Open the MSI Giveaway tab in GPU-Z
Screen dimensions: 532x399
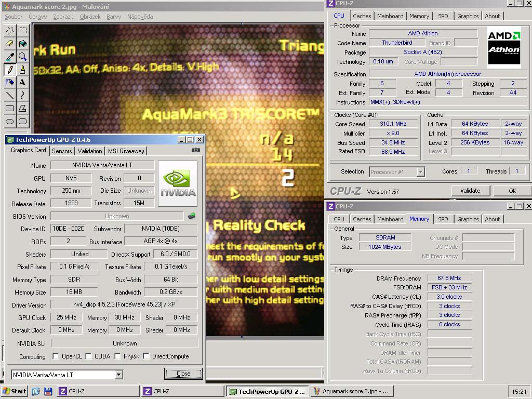(x=126, y=151)
